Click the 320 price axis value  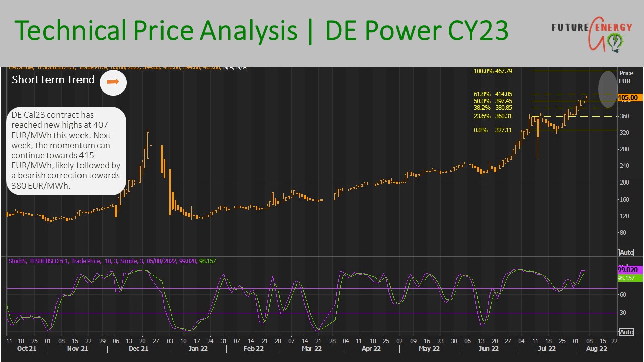[625, 133]
